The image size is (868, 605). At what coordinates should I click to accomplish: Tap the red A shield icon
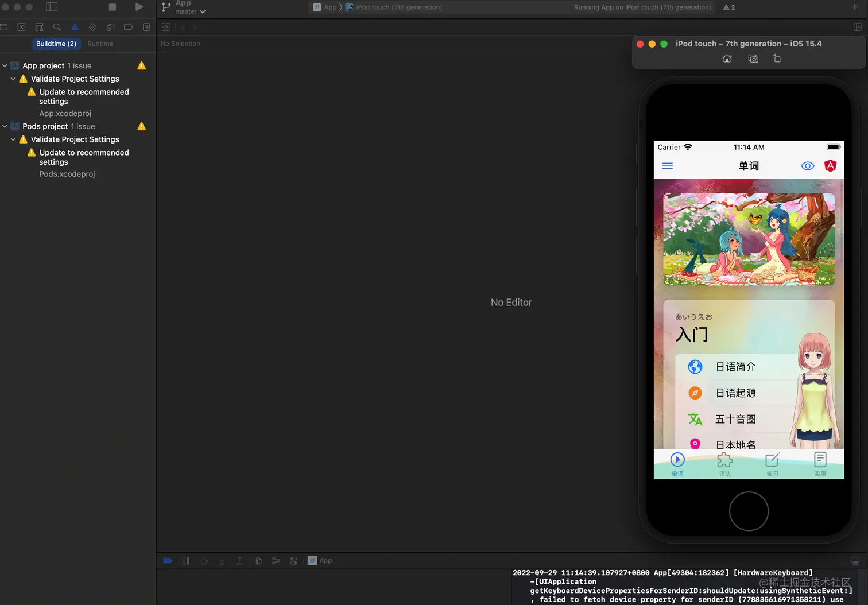click(x=830, y=166)
